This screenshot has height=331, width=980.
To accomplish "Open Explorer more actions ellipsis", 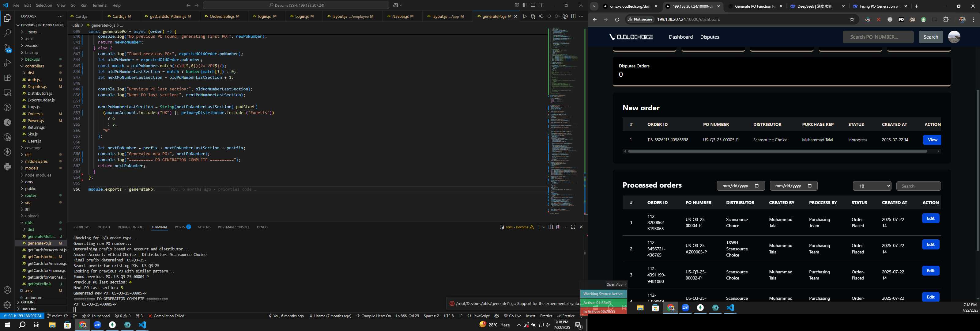I will tap(60, 16).
